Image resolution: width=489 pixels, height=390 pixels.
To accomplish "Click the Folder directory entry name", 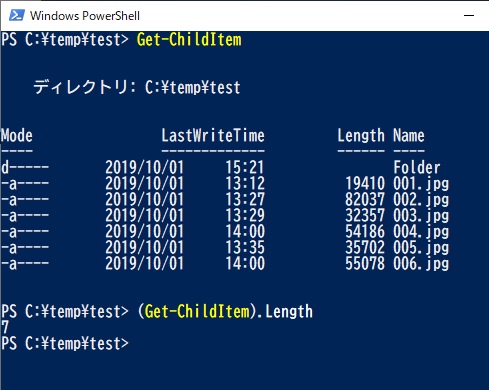I will [417, 167].
